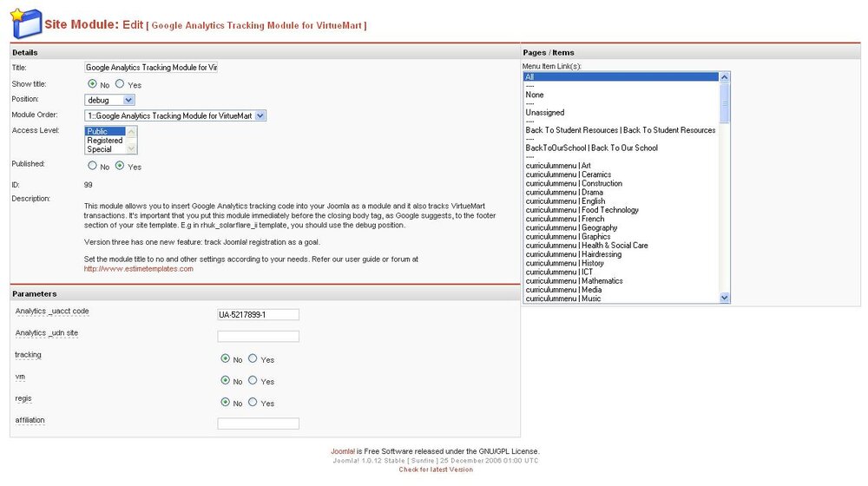Select Yes for tracking parameter
Viewport: 868px width, 486px height.
click(x=253, y=358)
